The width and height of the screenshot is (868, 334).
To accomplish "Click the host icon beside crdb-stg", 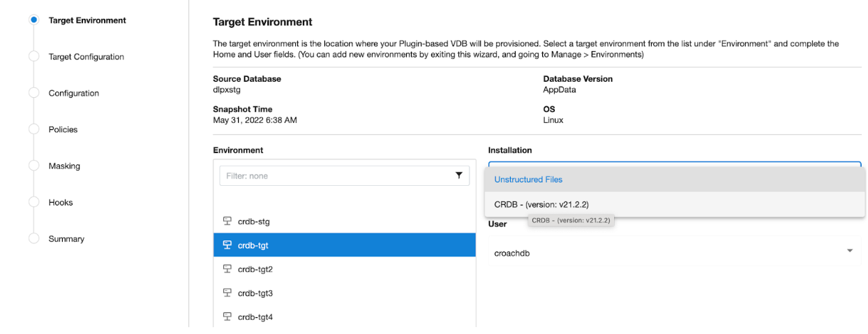I will pos(227,222).
